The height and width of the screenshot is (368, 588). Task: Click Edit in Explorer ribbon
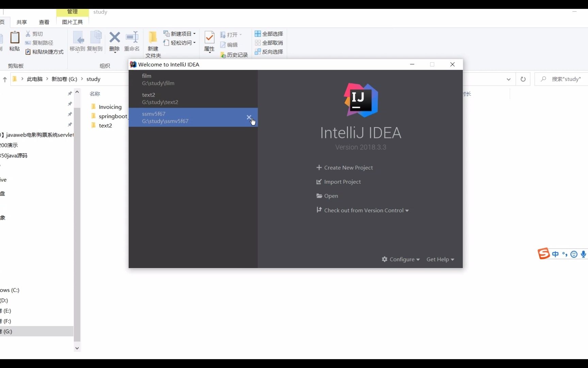point(229,45)
